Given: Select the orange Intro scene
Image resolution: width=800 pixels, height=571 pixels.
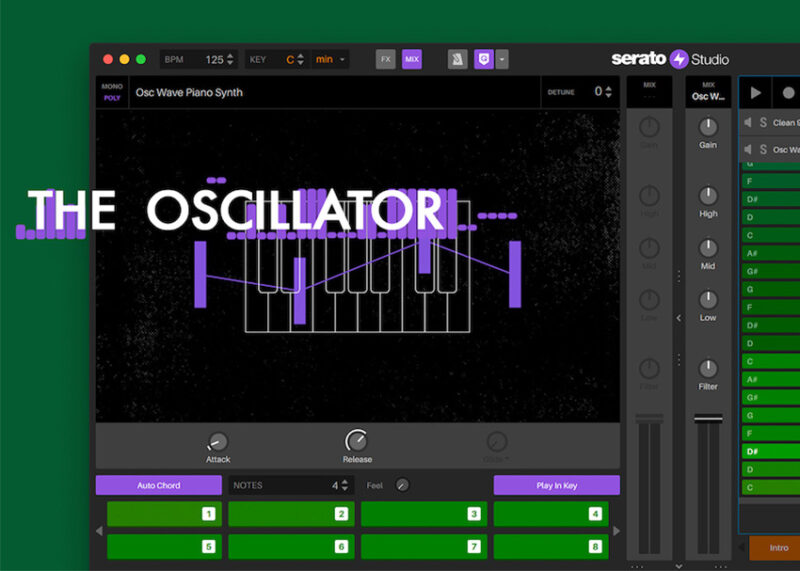Looking at the screenshot, I should pyautogui.click(x=775, y=548).
